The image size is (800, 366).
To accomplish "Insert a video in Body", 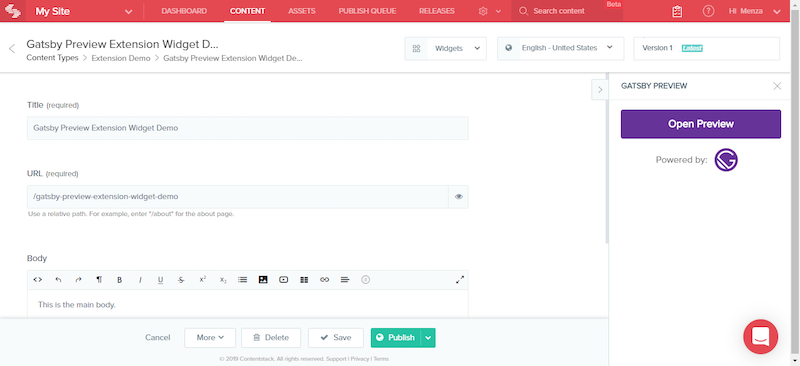I will 284,280.
